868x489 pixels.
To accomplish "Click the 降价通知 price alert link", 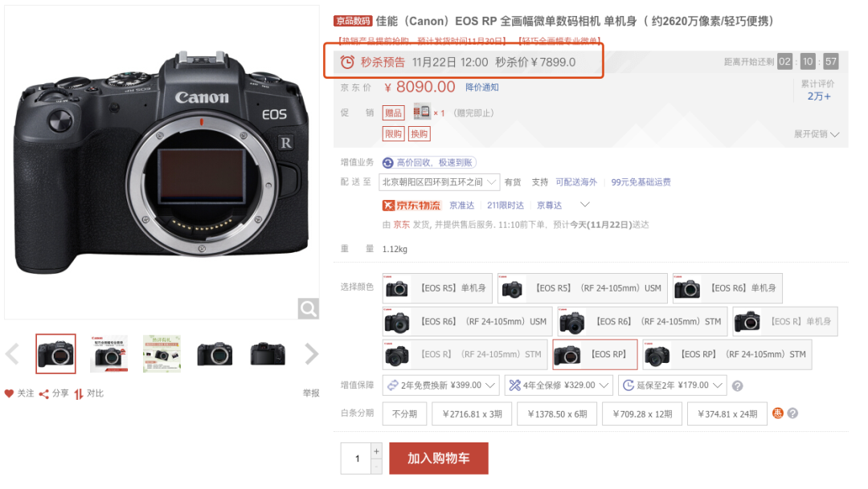I will [481, 88].
